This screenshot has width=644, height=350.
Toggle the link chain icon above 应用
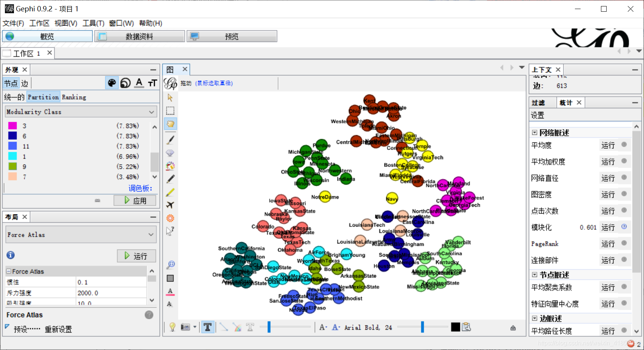(97, 200)
